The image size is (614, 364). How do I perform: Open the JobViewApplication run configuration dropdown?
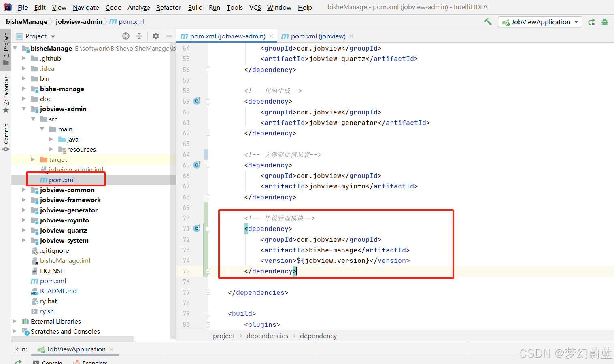click(540, 22)
